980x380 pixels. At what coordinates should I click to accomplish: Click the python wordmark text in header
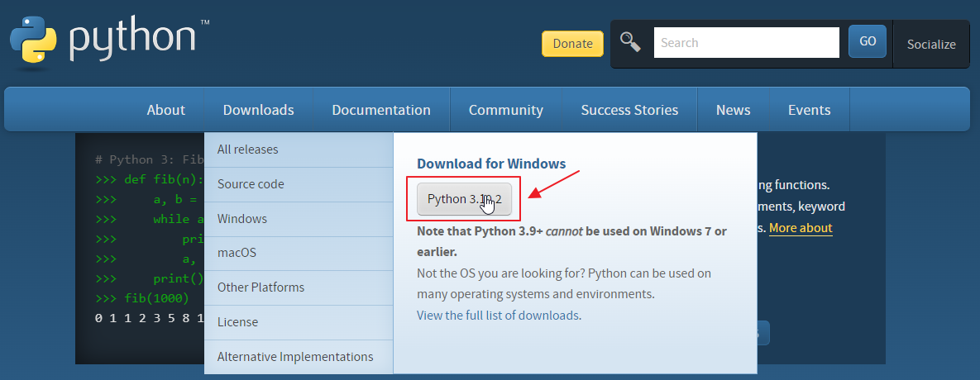[132, 39]
